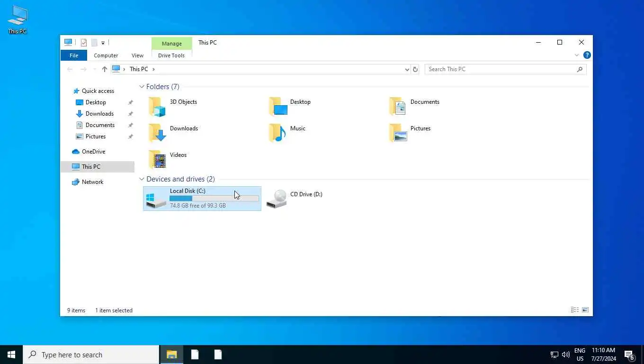Screen dimensions: 644x364
Task: Go to Pictures in the Quick access sidebar
Action: tap(96, 136)
